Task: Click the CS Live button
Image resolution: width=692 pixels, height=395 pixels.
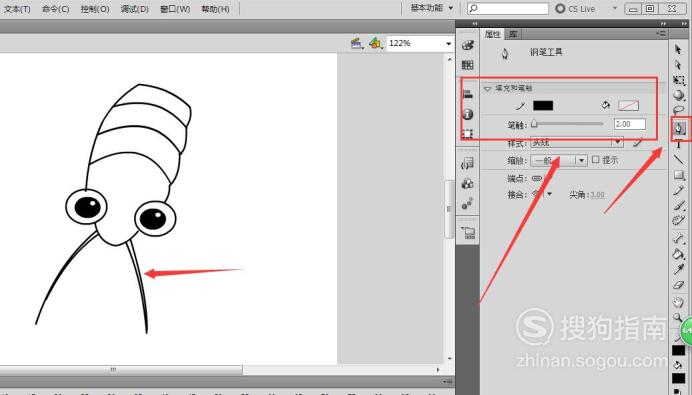Action: coord(575,8)
